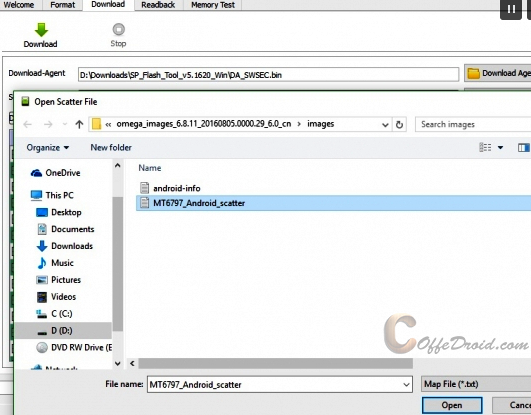
Task: Click horizontal scrollbar left arrow
Action: pyautogui.click(x=132, y=364)
